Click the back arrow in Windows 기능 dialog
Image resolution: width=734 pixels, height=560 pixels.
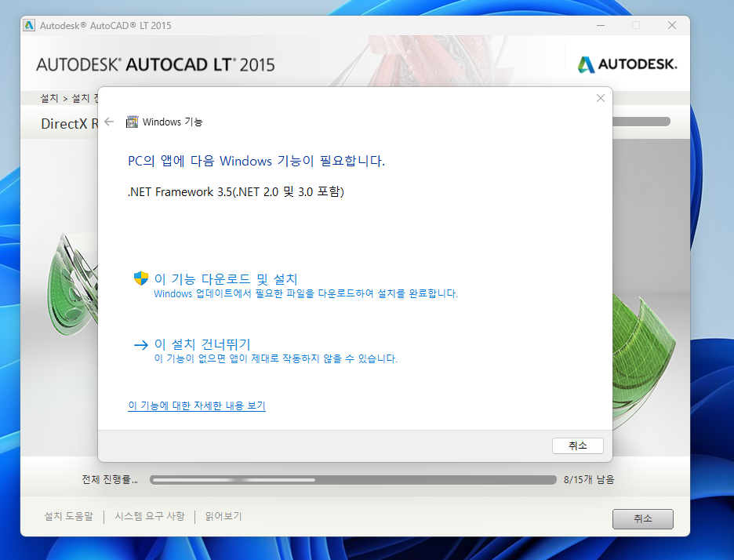[109, 122]
